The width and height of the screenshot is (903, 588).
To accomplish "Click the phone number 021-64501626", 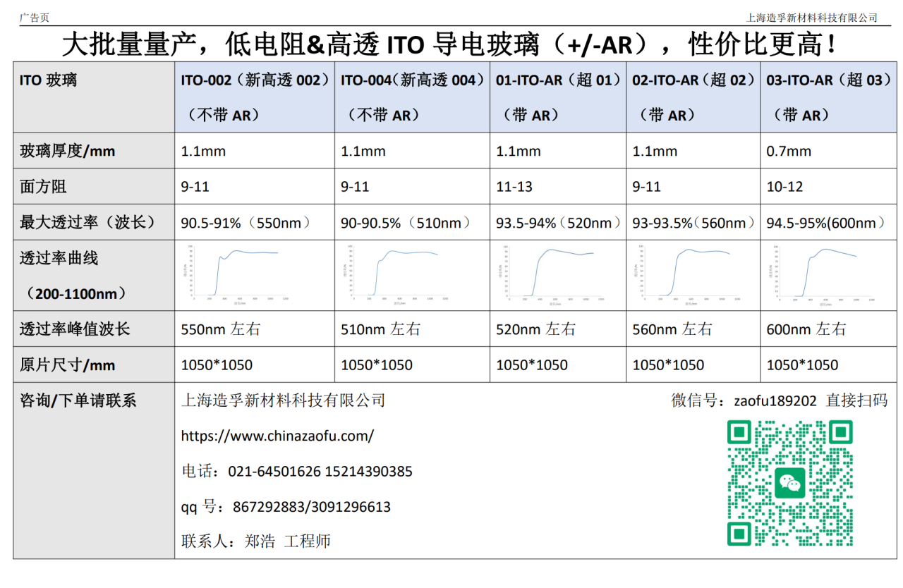I will point(274,472).
